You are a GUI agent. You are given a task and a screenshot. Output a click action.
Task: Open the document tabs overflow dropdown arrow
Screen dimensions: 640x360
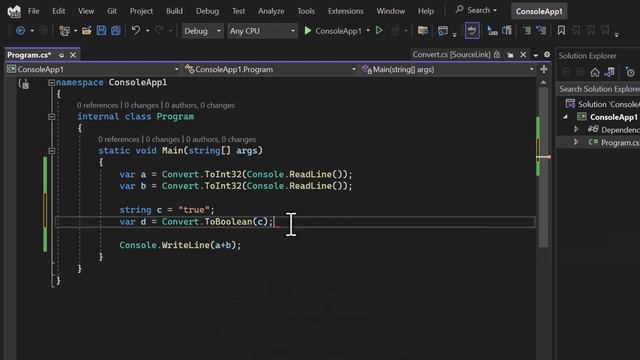[x=536, y=55]
